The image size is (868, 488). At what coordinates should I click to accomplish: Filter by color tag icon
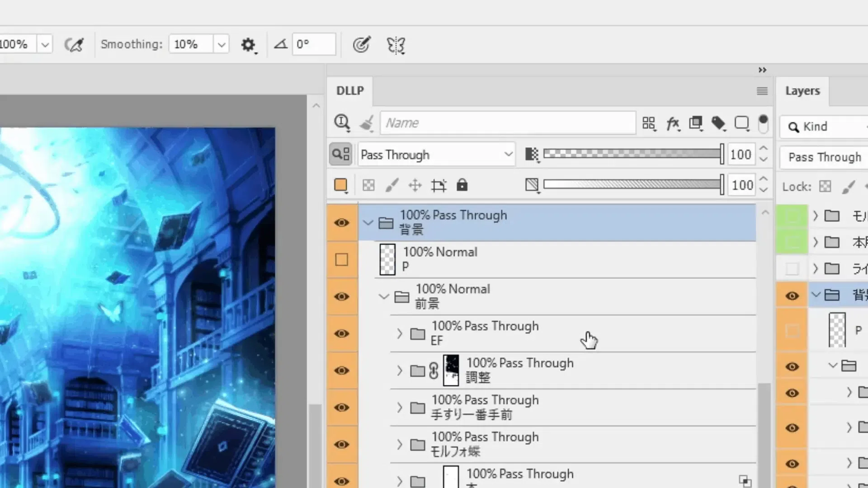(x=718, y=123)
